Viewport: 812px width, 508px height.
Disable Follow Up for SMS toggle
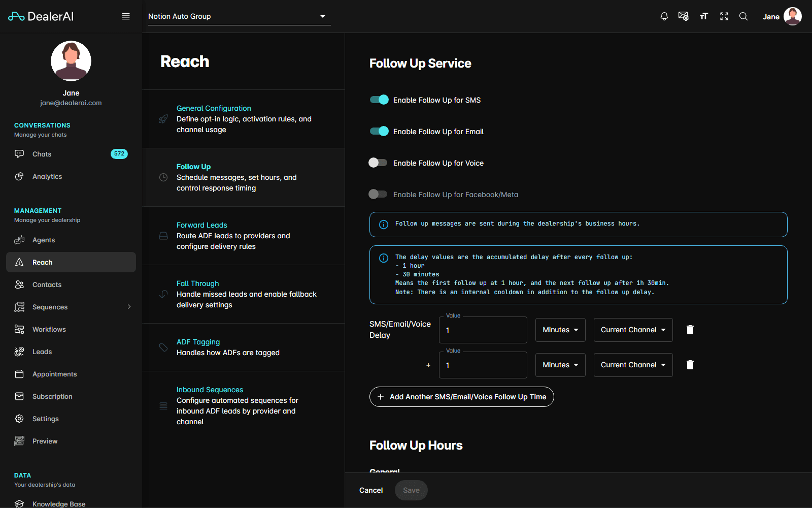click(379, 100)
